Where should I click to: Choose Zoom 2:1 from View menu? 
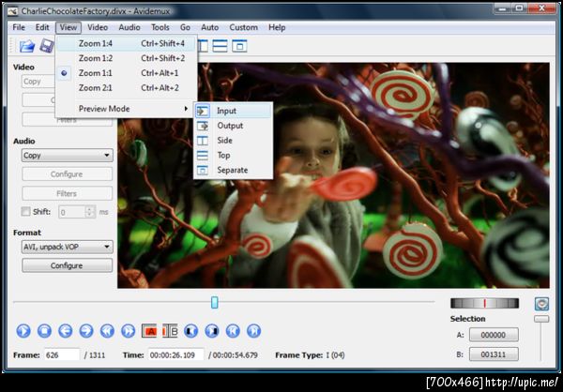coord(127,87)
